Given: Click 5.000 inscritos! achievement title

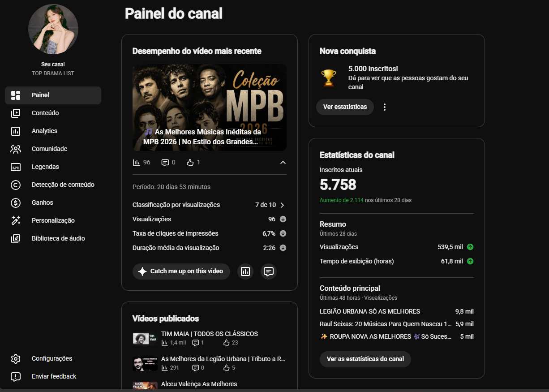Looking at the screenshot, I should pos(373,69).
